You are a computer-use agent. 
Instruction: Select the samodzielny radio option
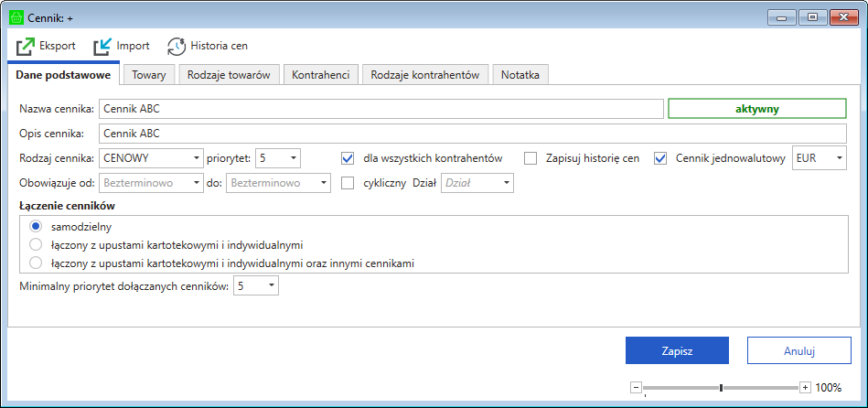37,226
